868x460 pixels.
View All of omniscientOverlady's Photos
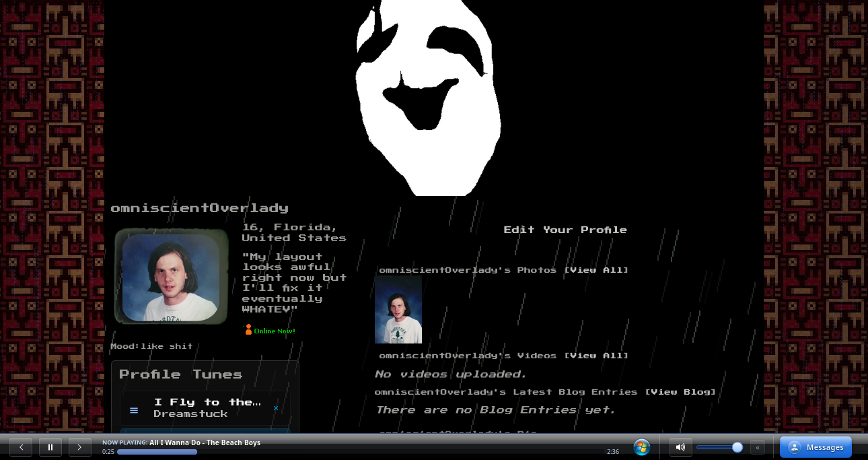point(596,270)
